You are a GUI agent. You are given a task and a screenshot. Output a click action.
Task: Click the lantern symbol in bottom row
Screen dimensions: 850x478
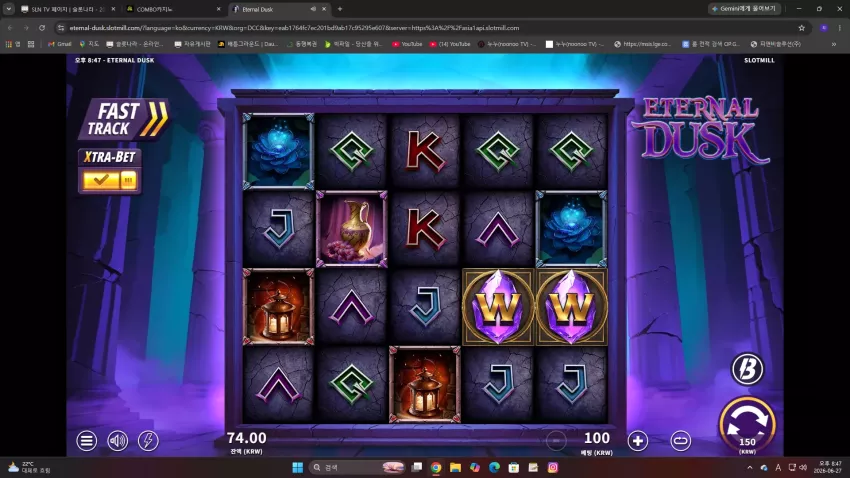pos(425,385)
